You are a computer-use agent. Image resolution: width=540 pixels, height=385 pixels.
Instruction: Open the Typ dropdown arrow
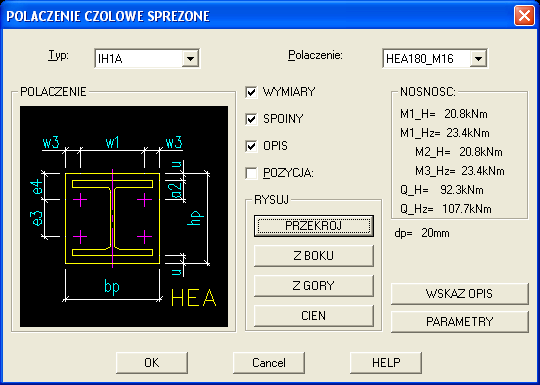(190, 59)
